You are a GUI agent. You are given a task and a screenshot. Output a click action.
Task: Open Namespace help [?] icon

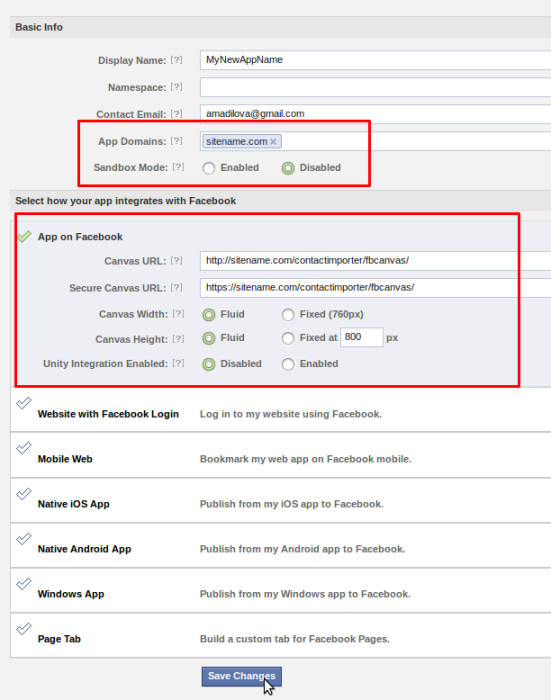(x=176, y=87)
